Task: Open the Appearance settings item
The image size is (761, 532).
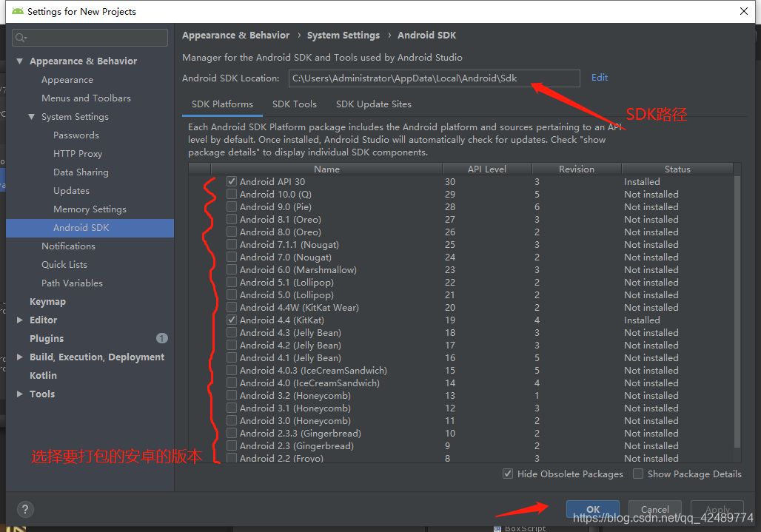Action: [67, 79]
